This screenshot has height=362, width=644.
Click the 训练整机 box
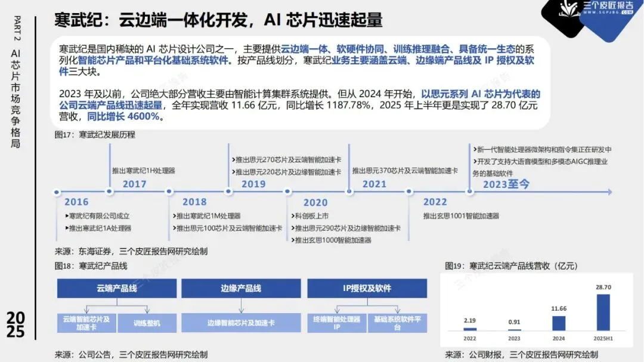(147, 323)
